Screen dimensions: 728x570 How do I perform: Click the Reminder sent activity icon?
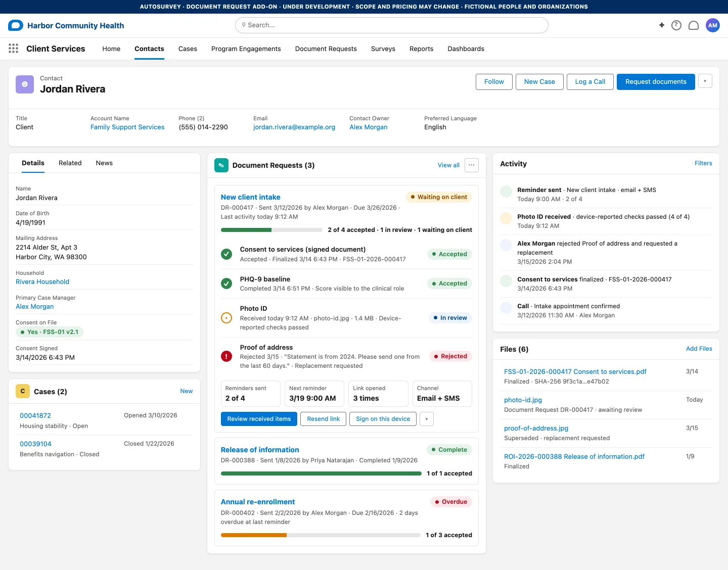pos(506,192)
